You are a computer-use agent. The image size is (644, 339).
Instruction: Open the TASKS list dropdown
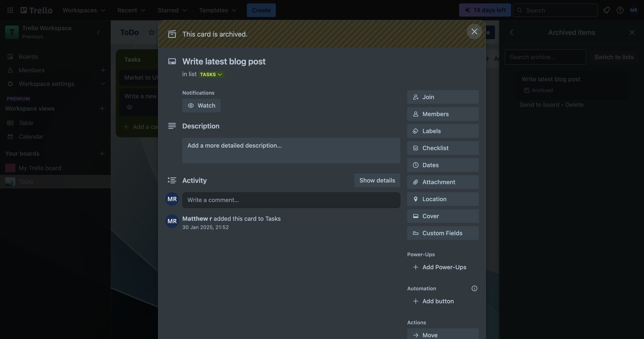coord(211,74)
